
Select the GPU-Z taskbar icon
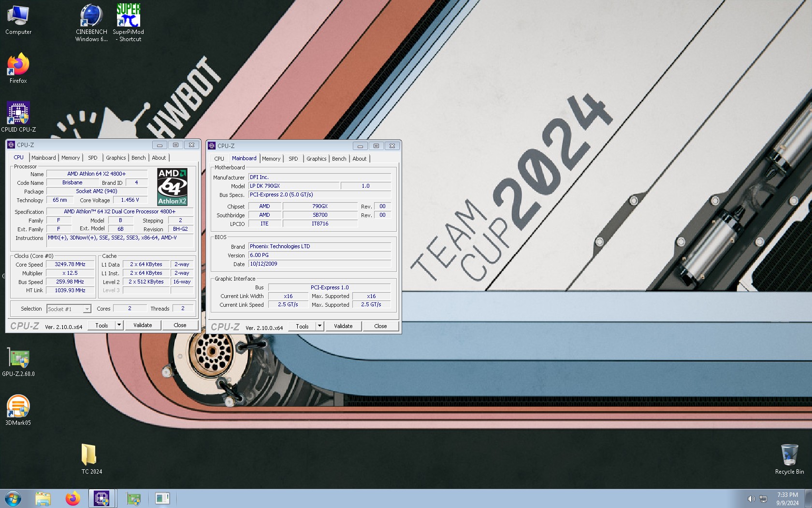click(133, 498)
